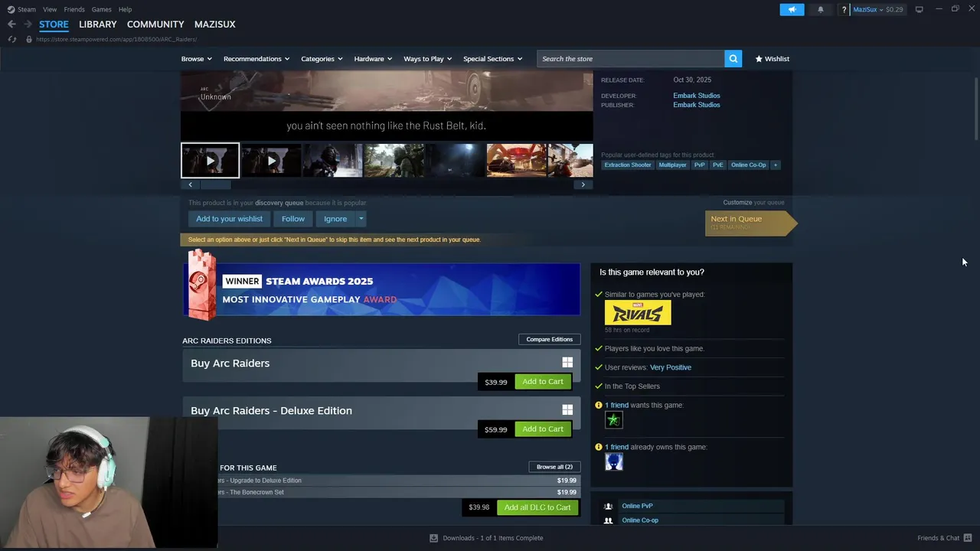The width and height of the screenshot is (980, 551).
Task: Click the Extraction Shooter tag
Action: pos(628,165)
